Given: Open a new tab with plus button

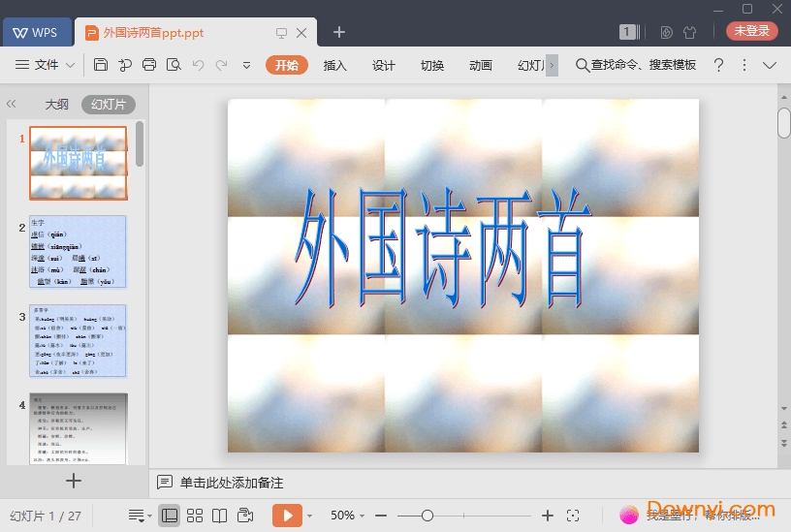Looking at the screenshot, I should coord(339,32).
